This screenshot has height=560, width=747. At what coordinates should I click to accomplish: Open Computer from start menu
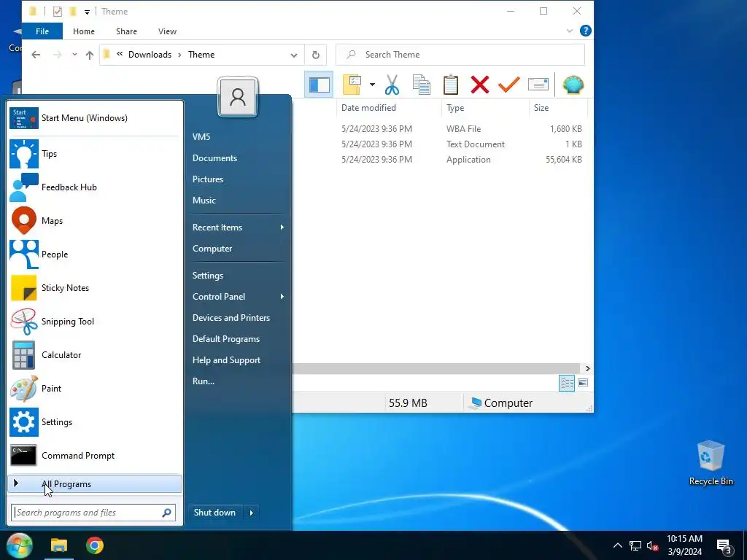[212, 249]
